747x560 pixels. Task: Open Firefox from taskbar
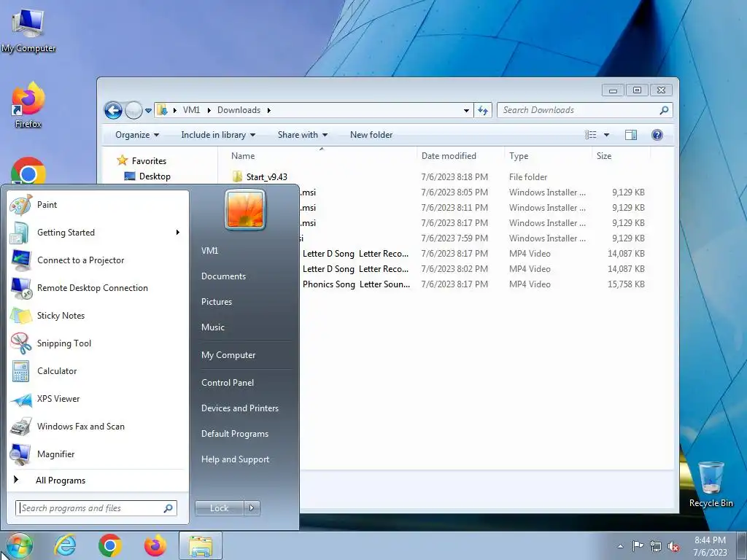tap(155, 545)
